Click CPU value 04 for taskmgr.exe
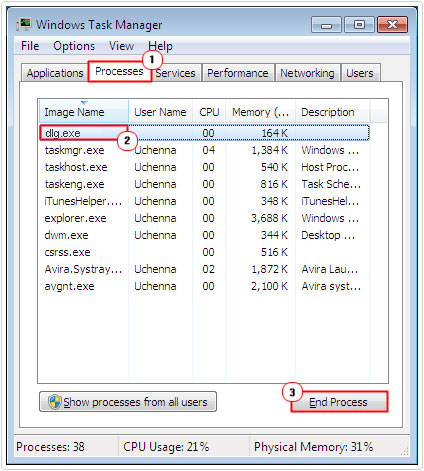This screenshot has width=424, height=471. [209, 150]
